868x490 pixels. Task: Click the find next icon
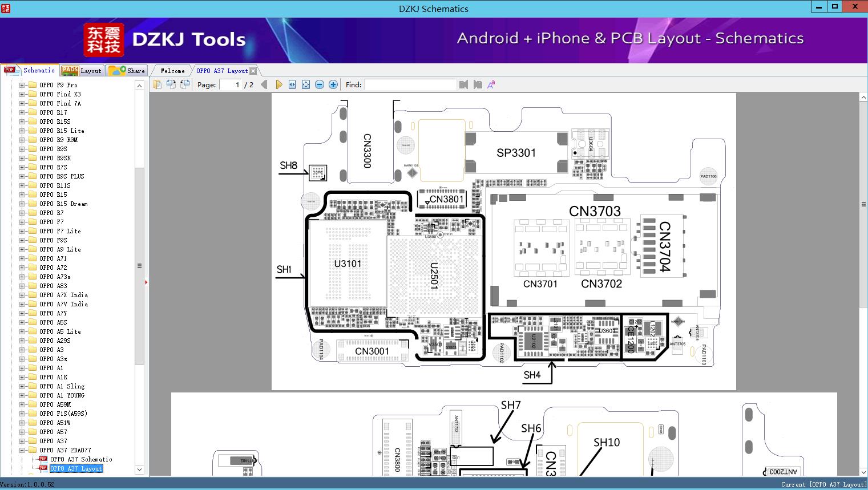[478, 84]
